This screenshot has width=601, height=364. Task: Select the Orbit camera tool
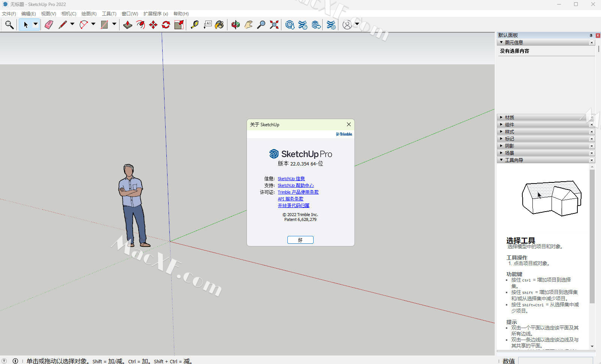235,25
